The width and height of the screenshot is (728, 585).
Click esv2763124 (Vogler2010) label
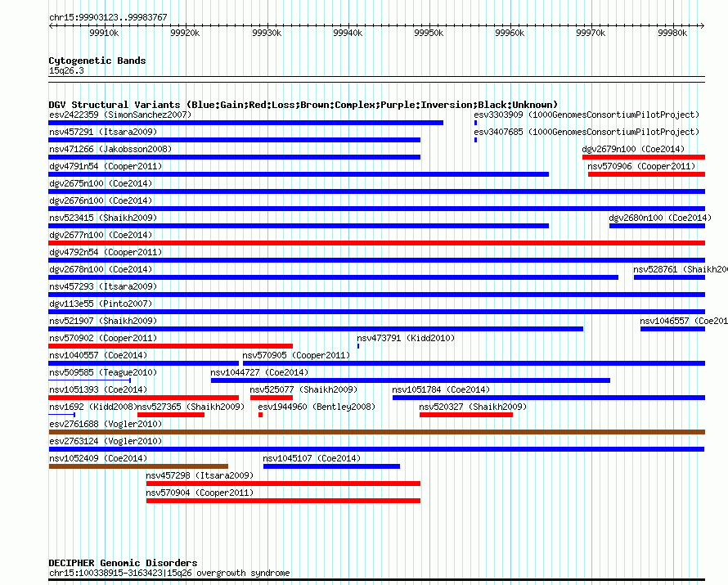[106, 441]
